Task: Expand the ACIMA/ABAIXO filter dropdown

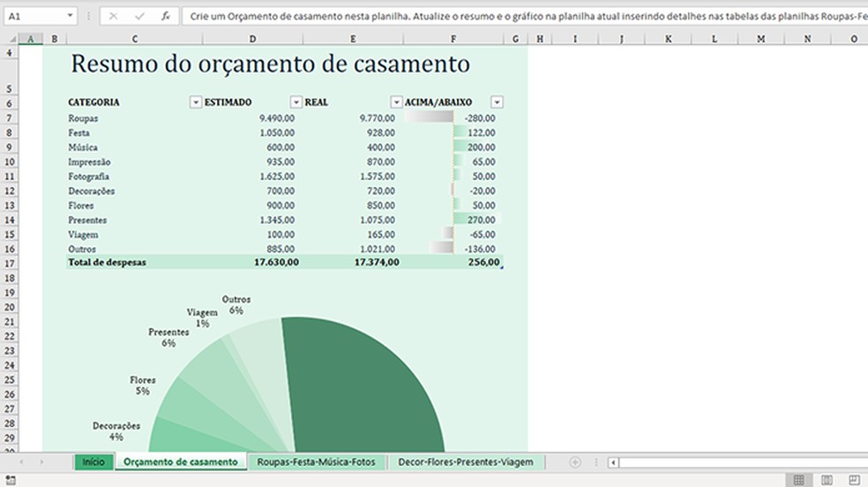Action: [x=498, y=102]
